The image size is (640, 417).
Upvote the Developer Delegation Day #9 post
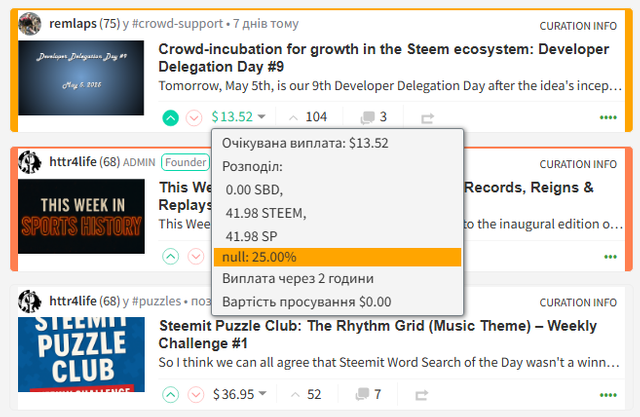(171, 118)
